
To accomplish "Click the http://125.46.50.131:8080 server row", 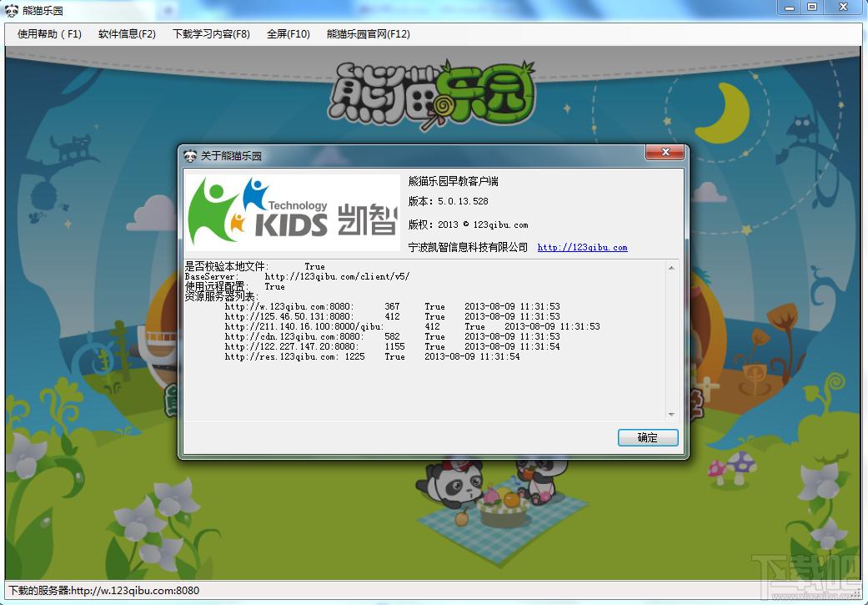I will [393, 316].
